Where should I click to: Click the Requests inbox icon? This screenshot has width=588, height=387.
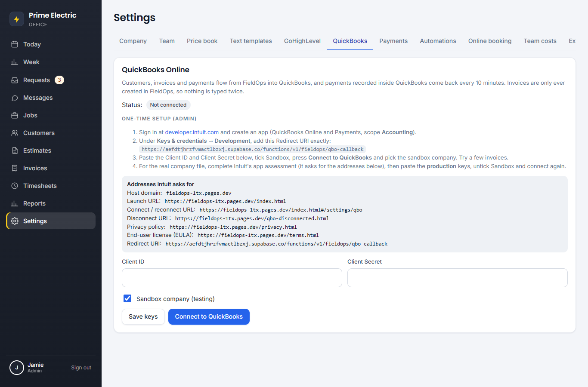click(15, 80)
